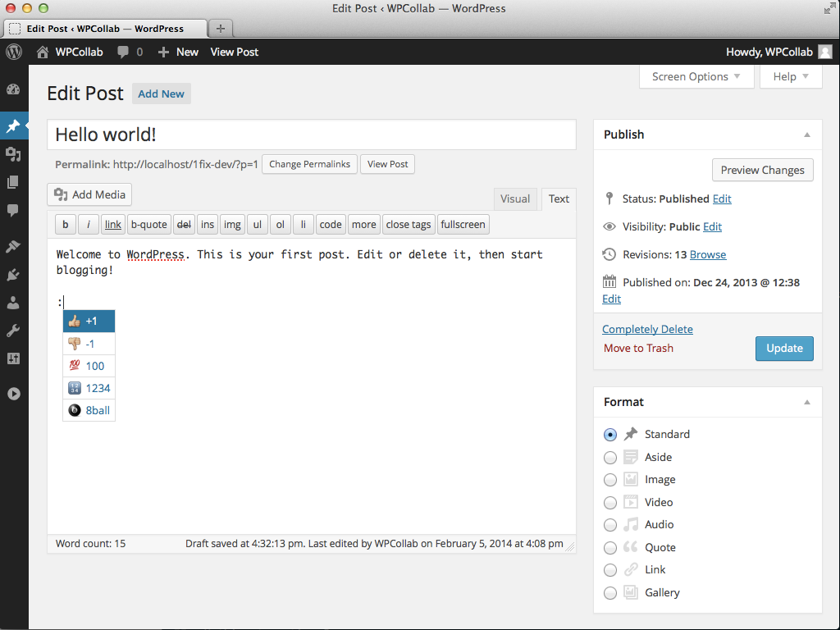Collapse the Format box

[807, 402]
